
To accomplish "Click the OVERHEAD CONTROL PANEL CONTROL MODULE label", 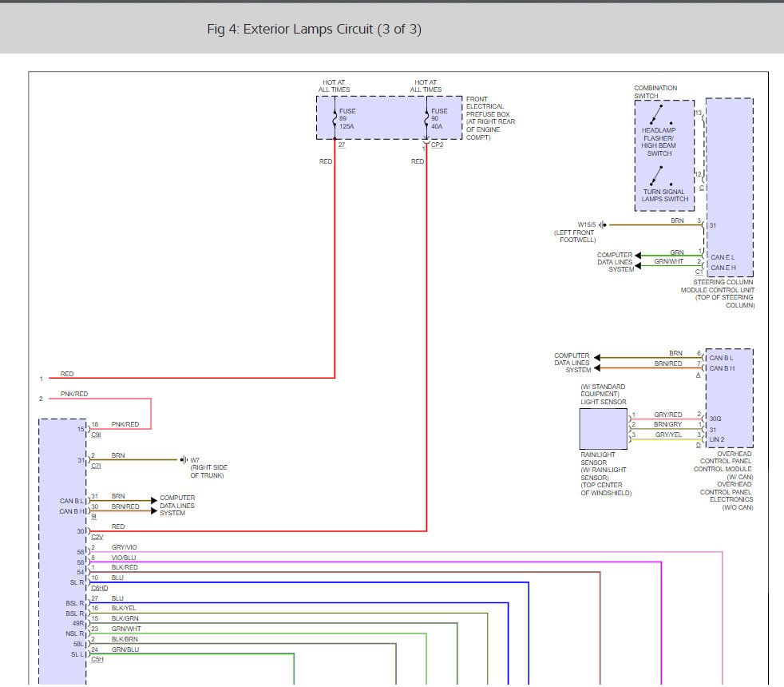I will (723, 465).
